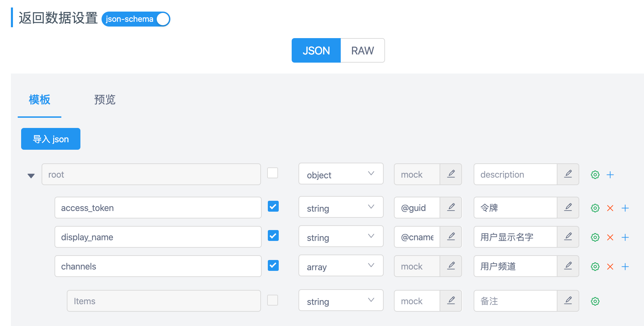644x326 pixels.
Task: Select the RAW format tab
Action: tap(363, 50)
